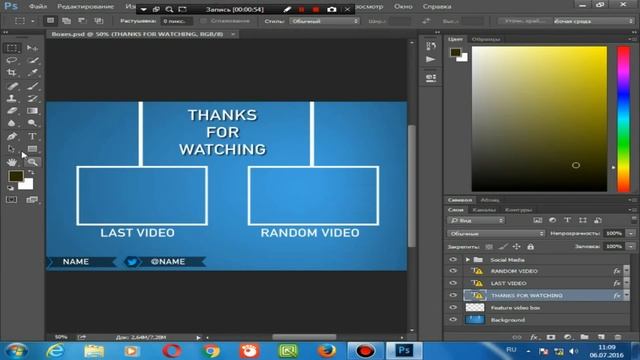Select the Gradient tool
640x360 pixels.
(32, 111)
